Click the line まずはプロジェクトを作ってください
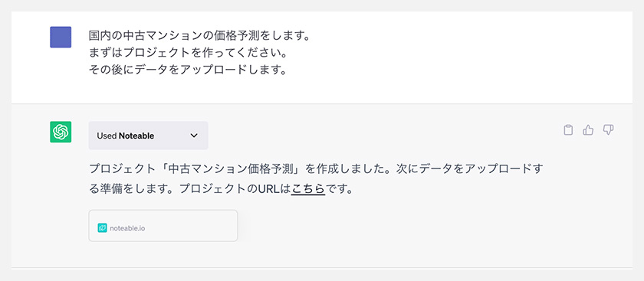Image resolution: width=644 pixels, height=281 pixels. click(x=187, y=53)
